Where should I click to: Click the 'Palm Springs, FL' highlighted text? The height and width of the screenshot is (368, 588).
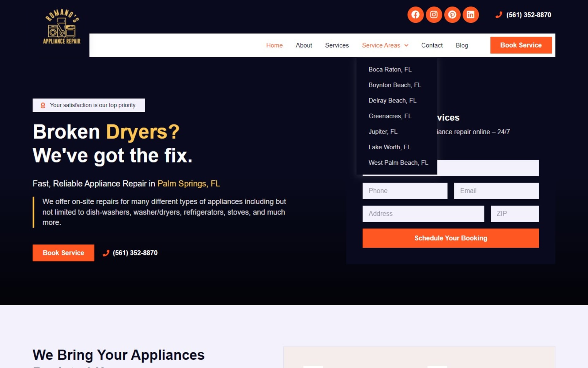coord(189,184)
